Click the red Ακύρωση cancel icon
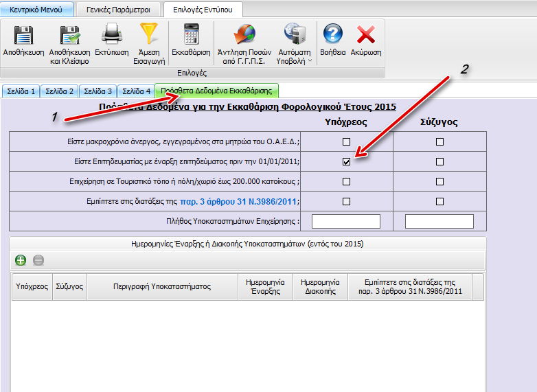Image resolution: width=537 pixels, height=392 pixels. pyautogui.click(x=365, y=36)
